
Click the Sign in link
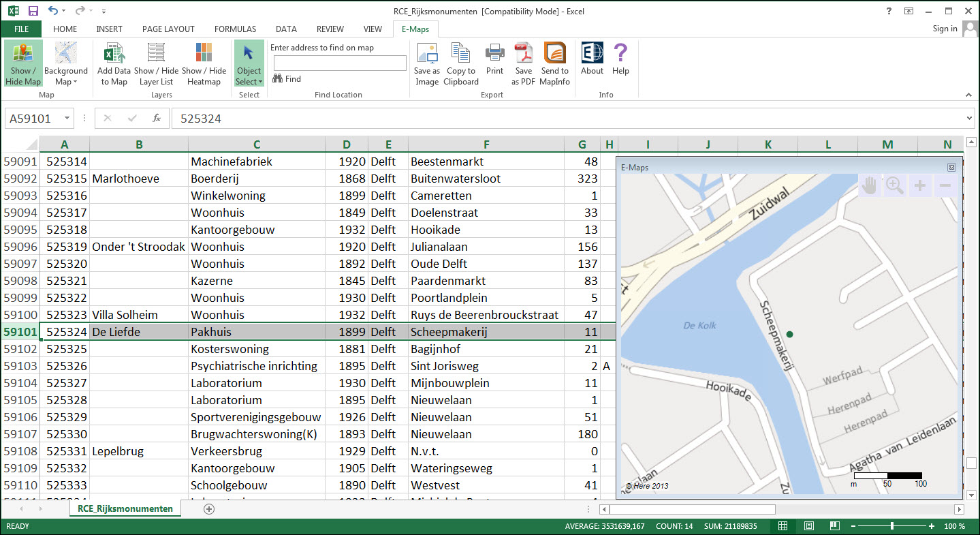[945, 29]
